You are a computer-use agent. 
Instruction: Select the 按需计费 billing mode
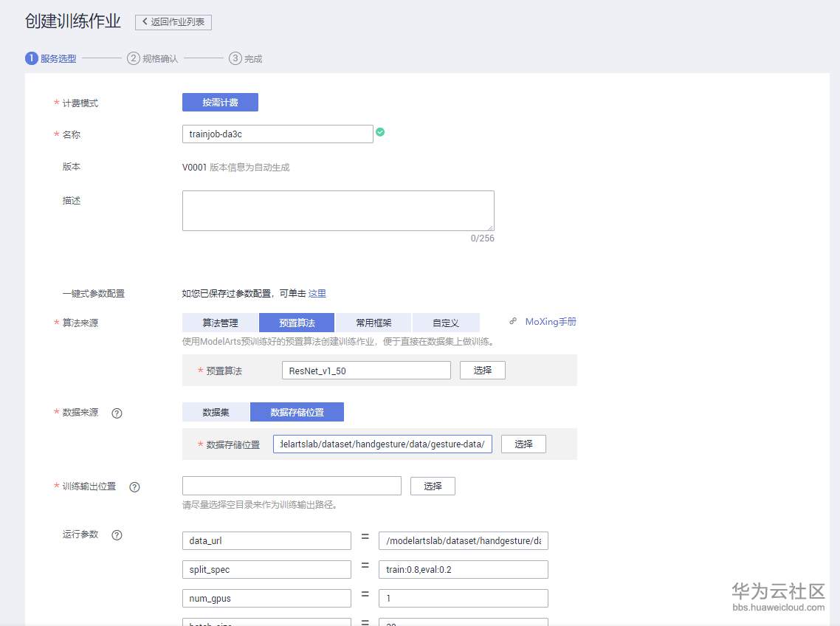(220, 103)
